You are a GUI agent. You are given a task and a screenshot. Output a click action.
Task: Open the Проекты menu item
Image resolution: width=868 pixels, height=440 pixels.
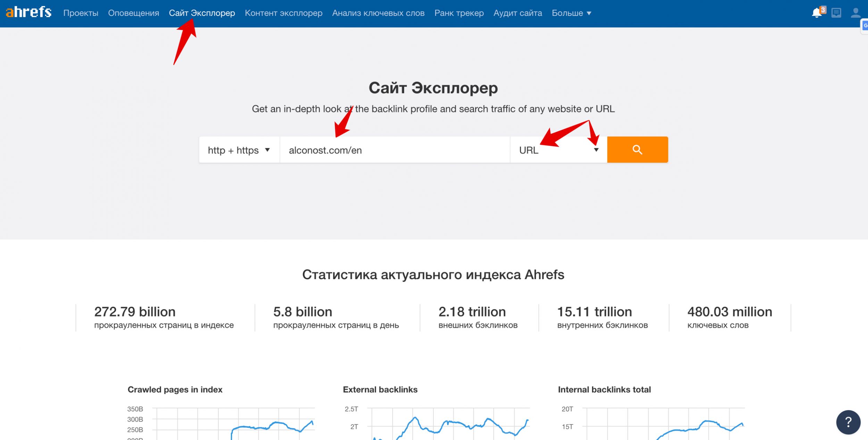pos(81,13)
